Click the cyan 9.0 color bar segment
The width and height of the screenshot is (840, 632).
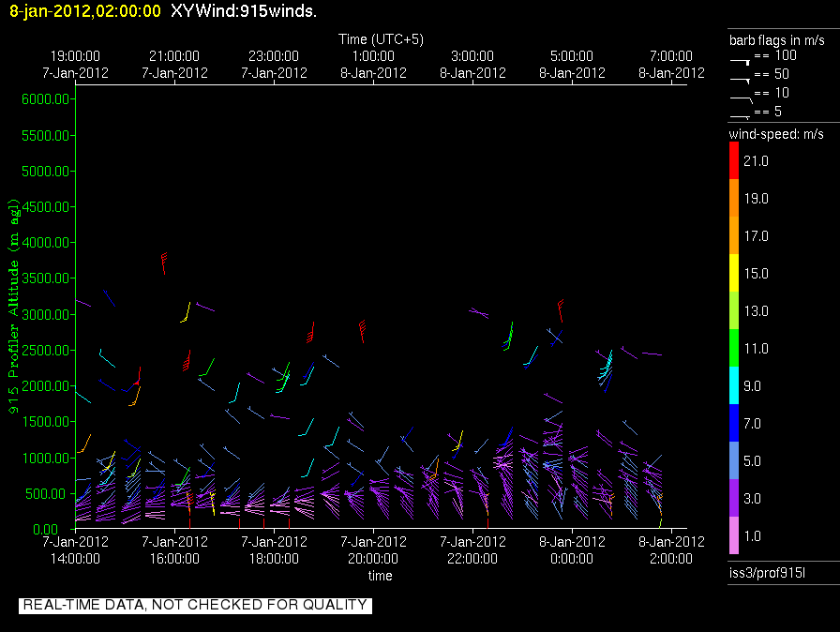click(734, 385)
